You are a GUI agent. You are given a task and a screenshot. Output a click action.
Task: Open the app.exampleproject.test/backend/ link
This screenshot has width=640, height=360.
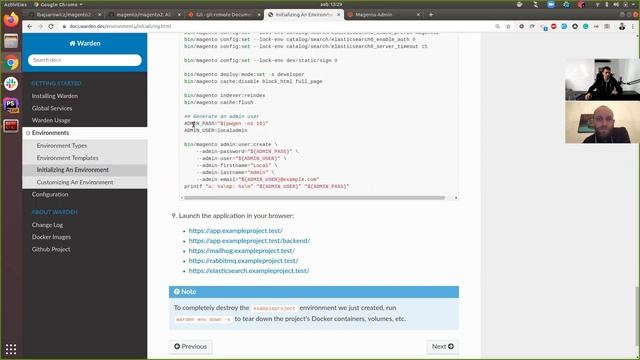tap(249, 241)
